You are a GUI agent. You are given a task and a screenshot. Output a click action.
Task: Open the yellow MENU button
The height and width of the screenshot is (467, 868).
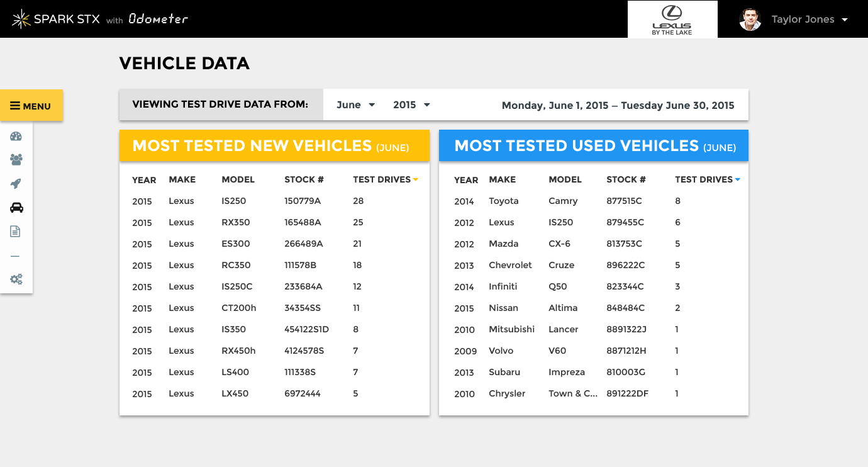coord(31,106)
